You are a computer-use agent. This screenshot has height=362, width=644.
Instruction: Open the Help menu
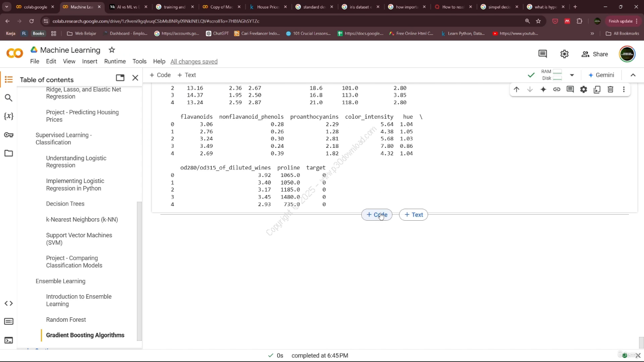159,61
